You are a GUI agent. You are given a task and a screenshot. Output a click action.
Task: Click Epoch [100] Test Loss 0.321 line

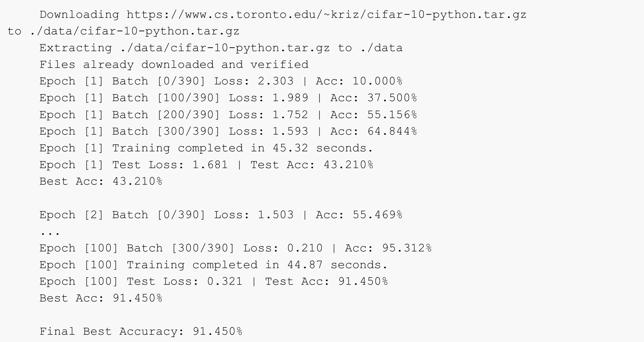[x=214, y=282]
